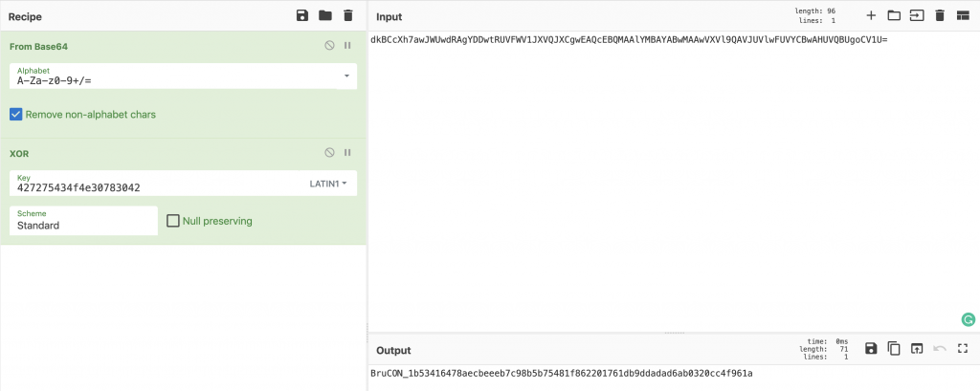Save the current recipe
Image resolution: width=980 pixels, height=391 pixels.
(x=302, y=15)
